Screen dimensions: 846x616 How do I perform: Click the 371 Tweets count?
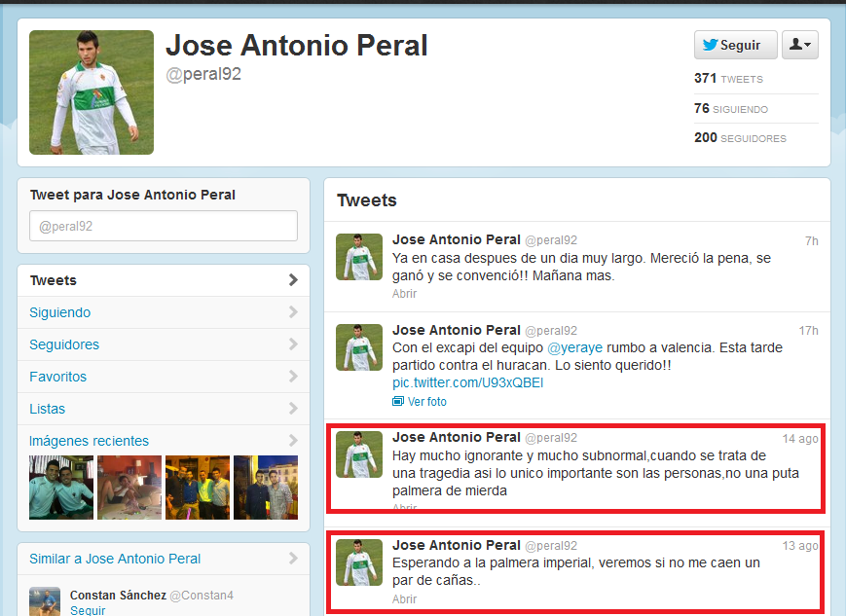(x=728, y=79)
